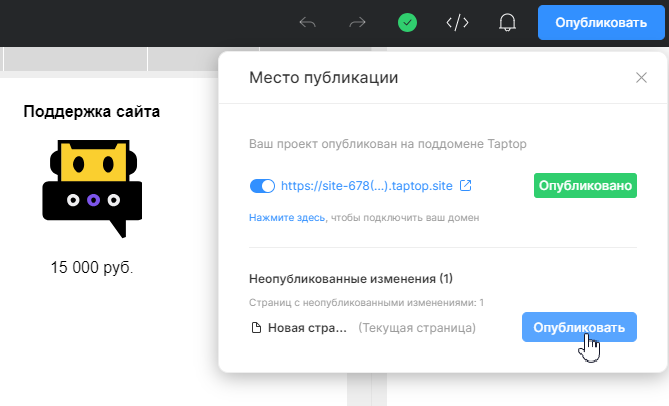
Task: Click Страниц с неопубликованными изменениями: 1 text
Action: [x=366, y=303]
